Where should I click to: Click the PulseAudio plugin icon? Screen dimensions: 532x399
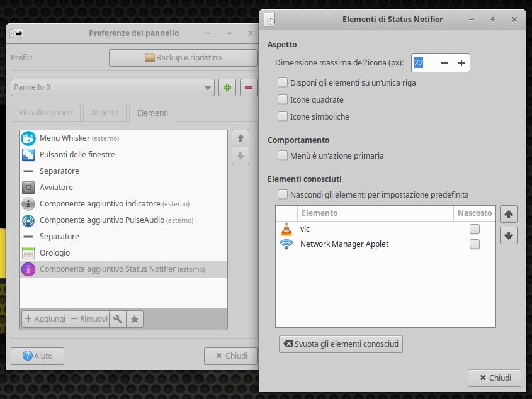click(x=28, y=220)
